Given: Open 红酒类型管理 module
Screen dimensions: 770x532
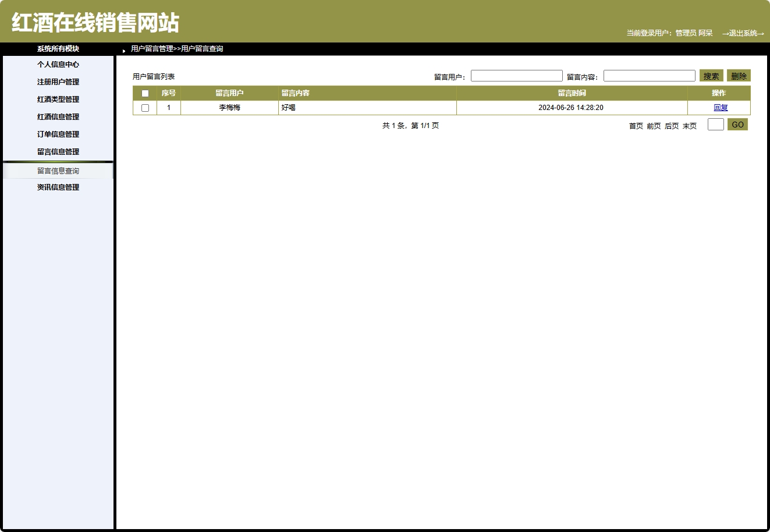Looking at the screenshot, I should (58, 99).
